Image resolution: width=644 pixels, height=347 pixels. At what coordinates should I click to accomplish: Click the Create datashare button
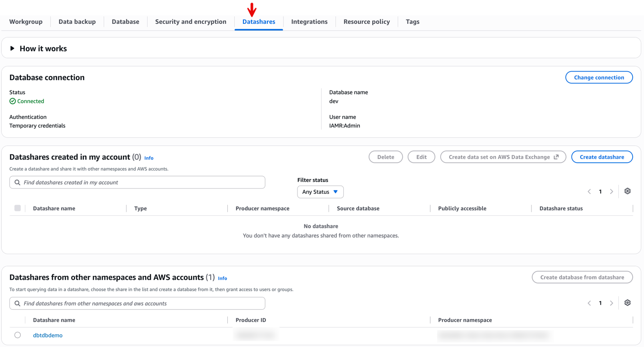[602, 157]
